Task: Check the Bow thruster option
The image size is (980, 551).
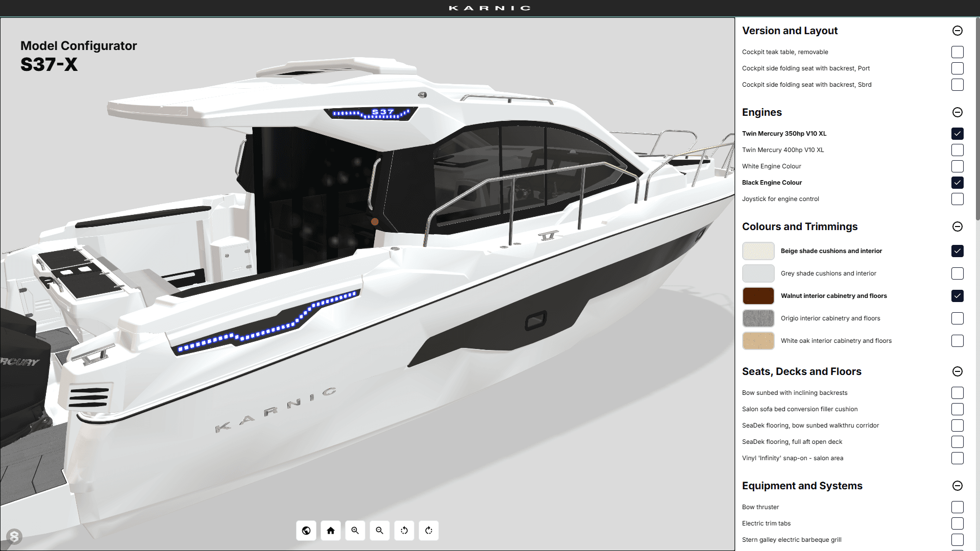Action: [x=957, y=507]
